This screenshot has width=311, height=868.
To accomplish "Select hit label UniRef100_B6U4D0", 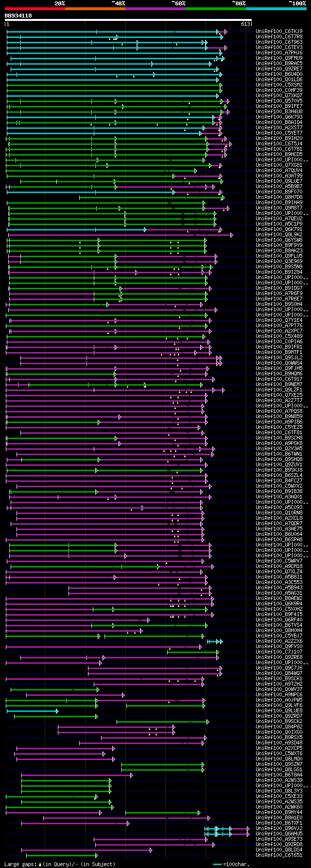I will 279,74.
